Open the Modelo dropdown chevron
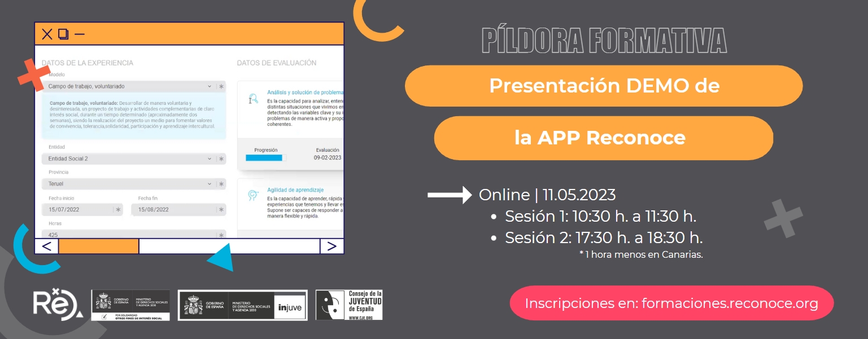 (x=210, y=86)
